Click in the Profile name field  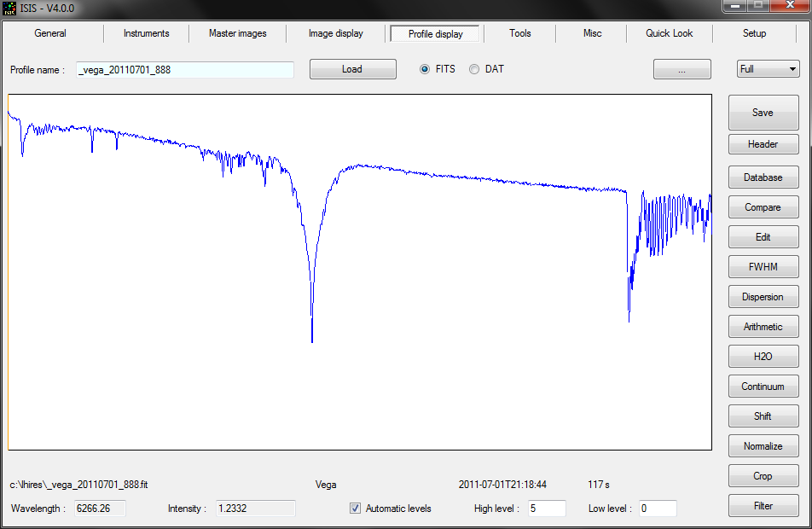(185, 70)
